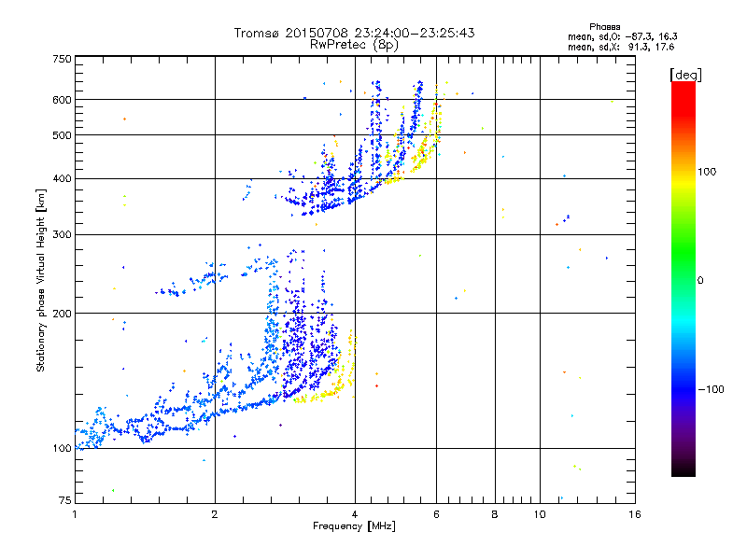Click the colorbar tick label 0
The height and width of the screenshot is (560, 747).
[702, 280]
